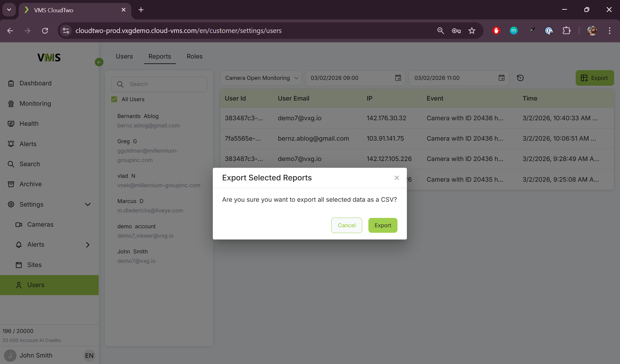Confirm export in the dialog
The height and width of the screenshot is (364, 620).
(x=383, y=225)
